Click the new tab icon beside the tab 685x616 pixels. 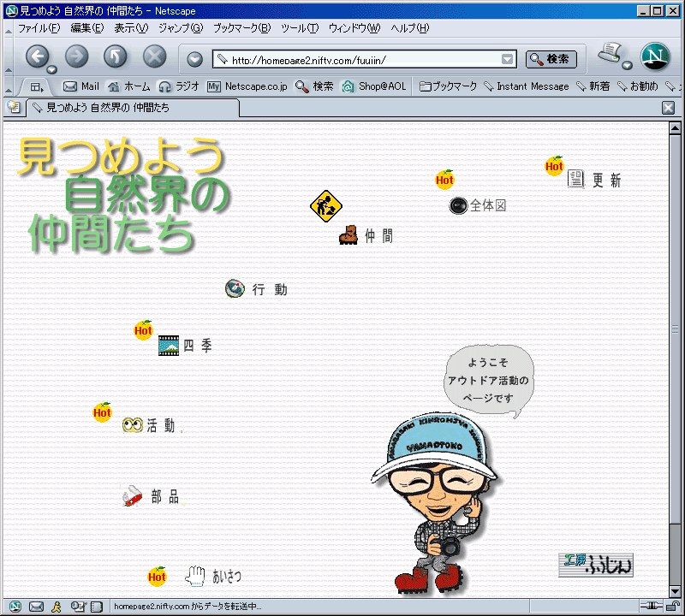(x=14, y=107)
